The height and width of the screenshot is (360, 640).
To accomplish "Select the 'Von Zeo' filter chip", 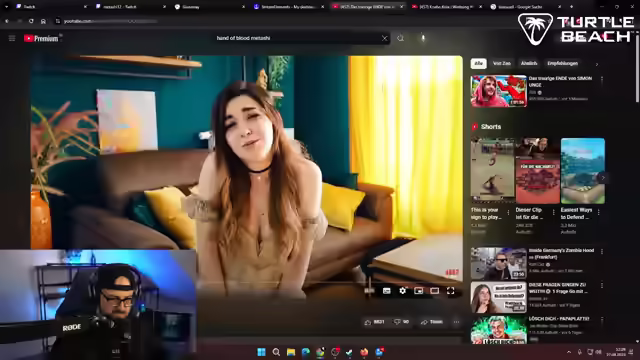I will 502,63.
